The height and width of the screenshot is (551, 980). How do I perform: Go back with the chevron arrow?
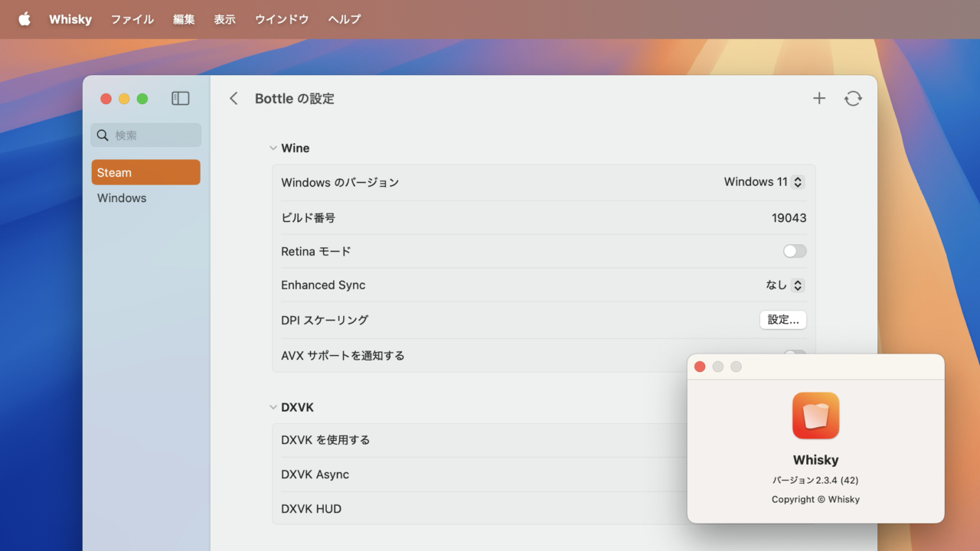234,99
